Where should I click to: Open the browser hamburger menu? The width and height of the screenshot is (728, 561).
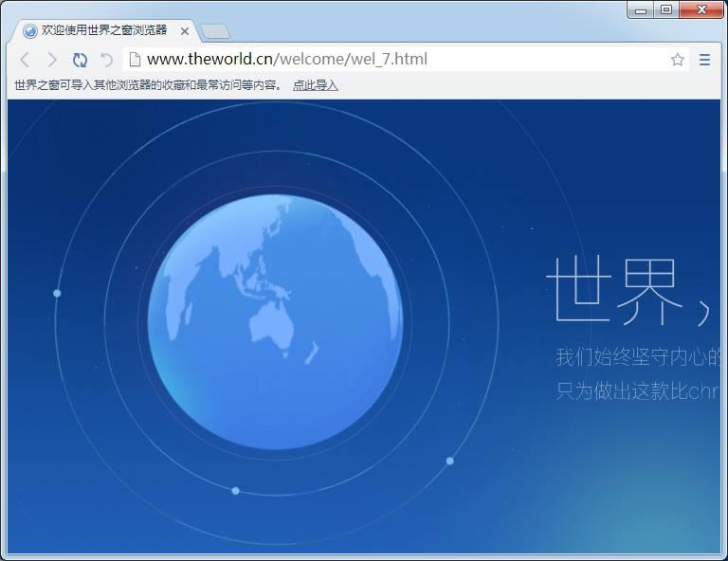point(704,60)
